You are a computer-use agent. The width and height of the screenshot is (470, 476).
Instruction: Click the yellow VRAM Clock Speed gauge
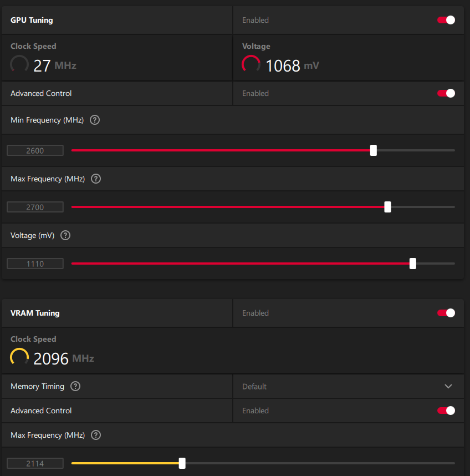[x=19, y=357]
